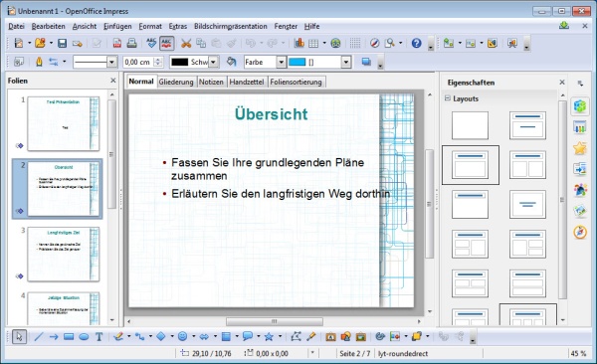Select the Text tool in drawing toolbar
The width and height of the screenshot is (597, 364).
coord(99,336)
